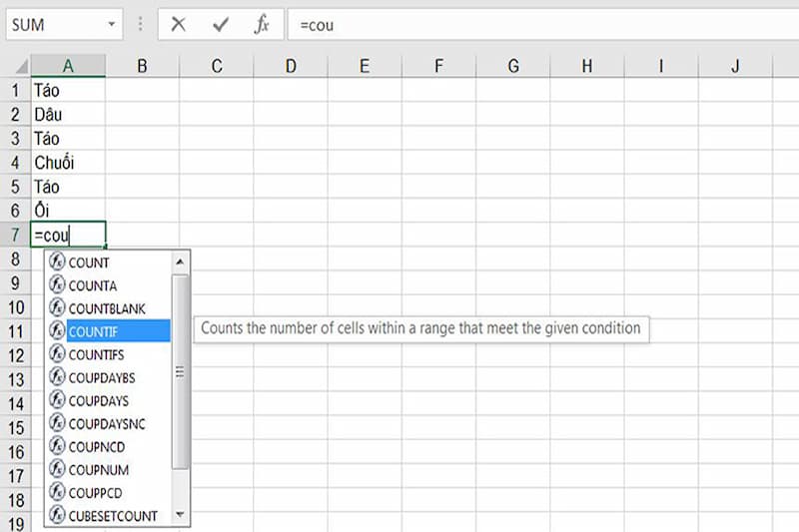Viewport: 799px width, 532px height.
Task: Click the Cancel (X) formula bar icon
Action: pyautogui.click(x=179, y=24)
